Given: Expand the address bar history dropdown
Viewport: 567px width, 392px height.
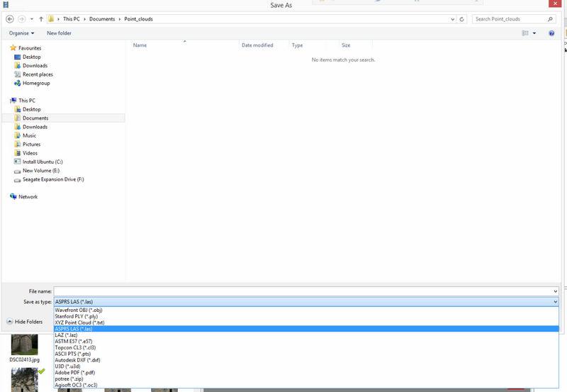Looking at the screenshot, I should click(x=452, y=19).
